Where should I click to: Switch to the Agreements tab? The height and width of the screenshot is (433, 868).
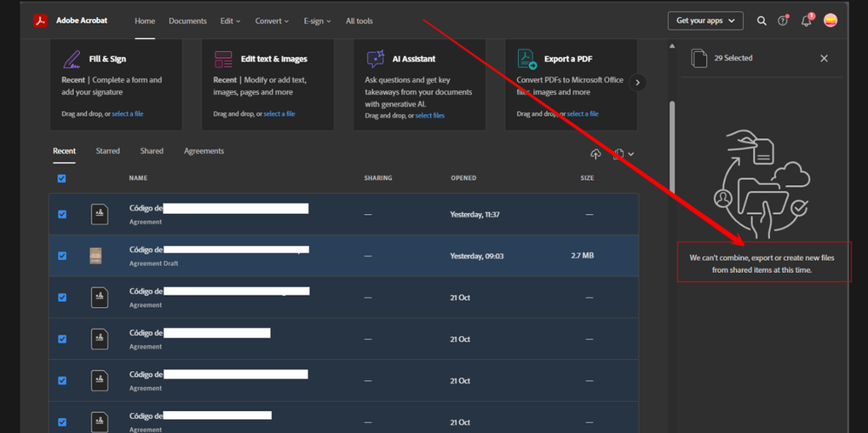[x=204, y=150]
